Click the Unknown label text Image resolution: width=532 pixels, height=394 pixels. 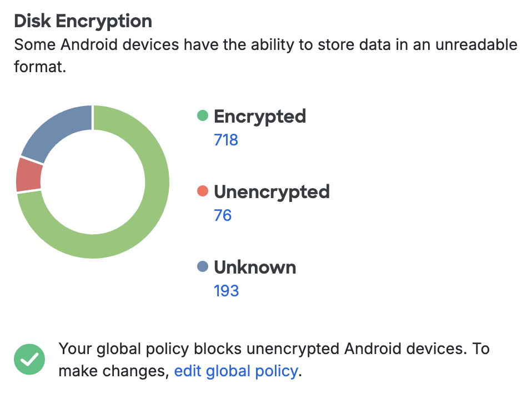click(x=255, y=267)
